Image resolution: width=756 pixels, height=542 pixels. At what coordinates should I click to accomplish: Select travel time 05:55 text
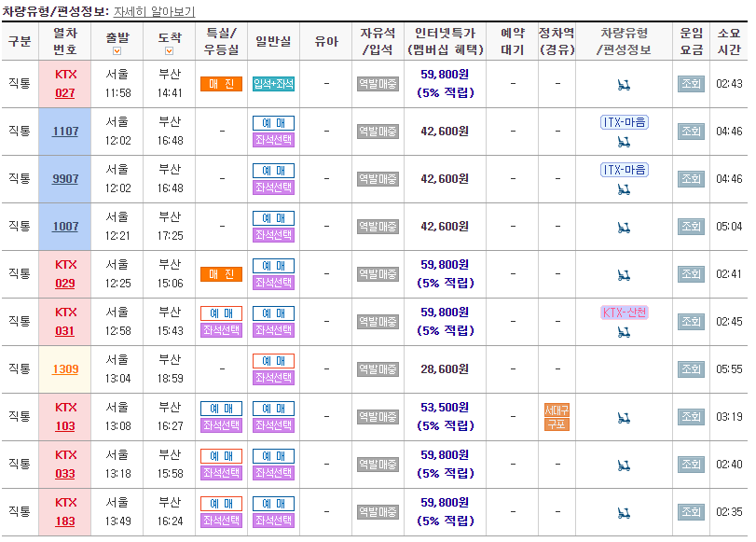[729, 369]
